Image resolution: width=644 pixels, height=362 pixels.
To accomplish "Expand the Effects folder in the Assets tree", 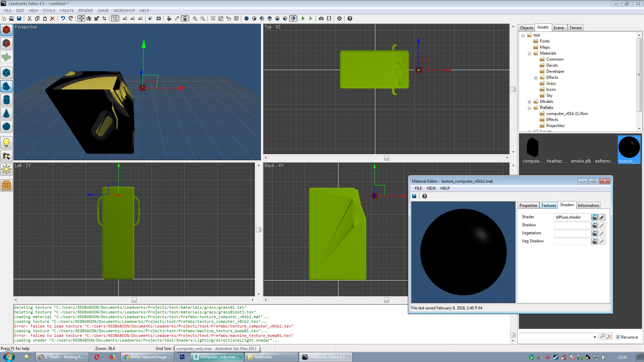I will coord(536,77).
